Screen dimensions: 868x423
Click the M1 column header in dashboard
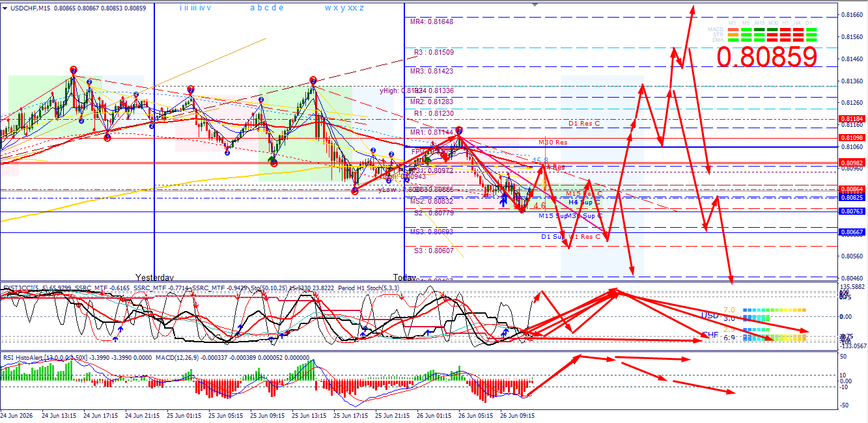click(x=733, y=23)
